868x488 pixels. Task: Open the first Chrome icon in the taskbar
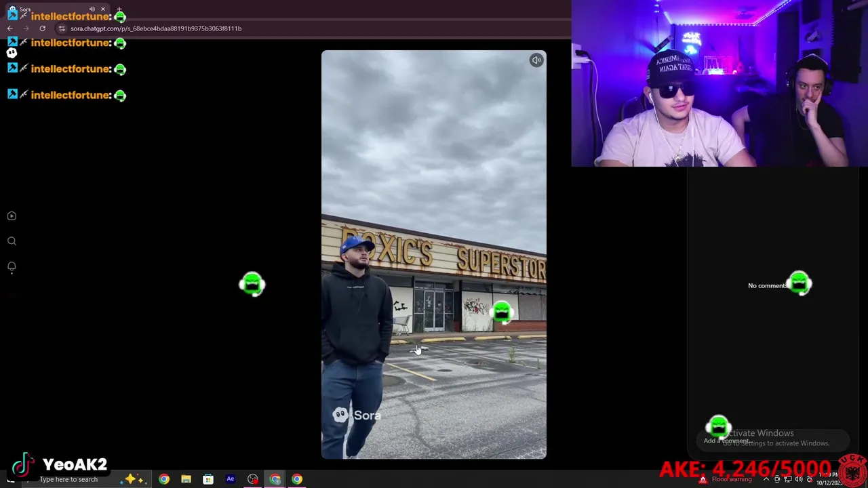pyautogui.click(x=164, y=479)
